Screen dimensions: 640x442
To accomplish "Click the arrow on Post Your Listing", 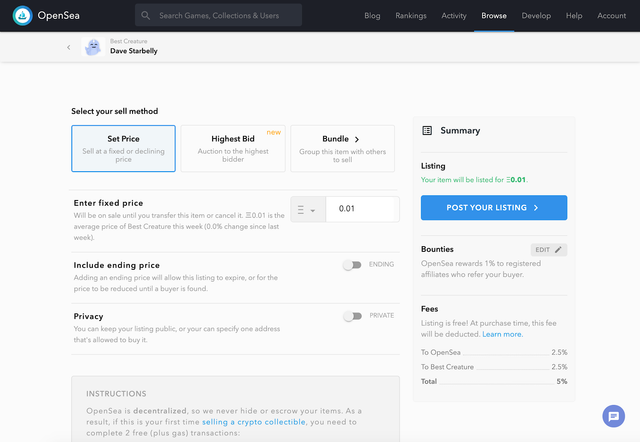I will [x=536, y=208].
